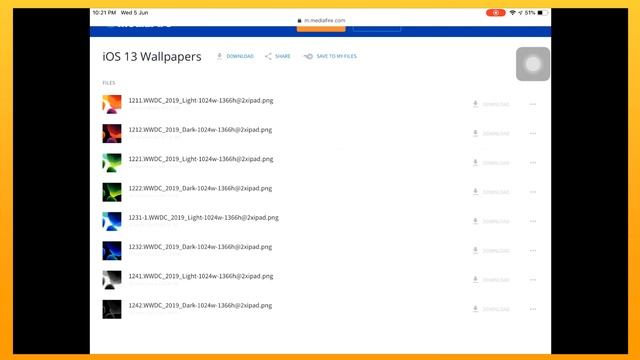Open more options for 1211.WWDC_2019_Light file

click(x=533, y=104)
